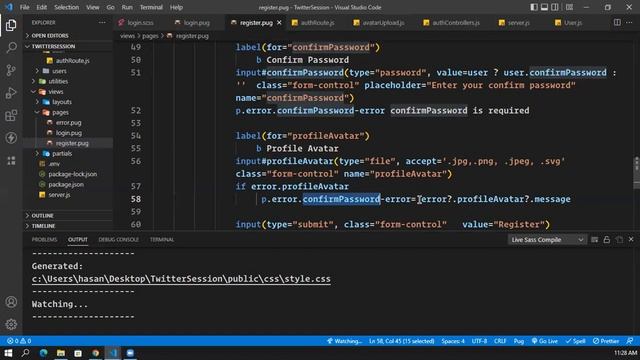This screenshot has height=360, width=640.
Task: Toggle the primary side bar layout icon
Action: click(x=534, y=7)
